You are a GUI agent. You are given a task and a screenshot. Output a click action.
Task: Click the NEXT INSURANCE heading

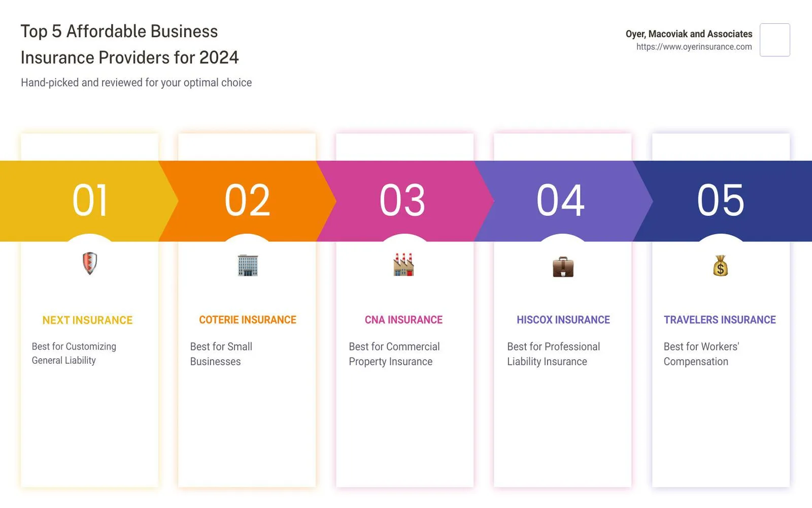[x=87, y=320]
